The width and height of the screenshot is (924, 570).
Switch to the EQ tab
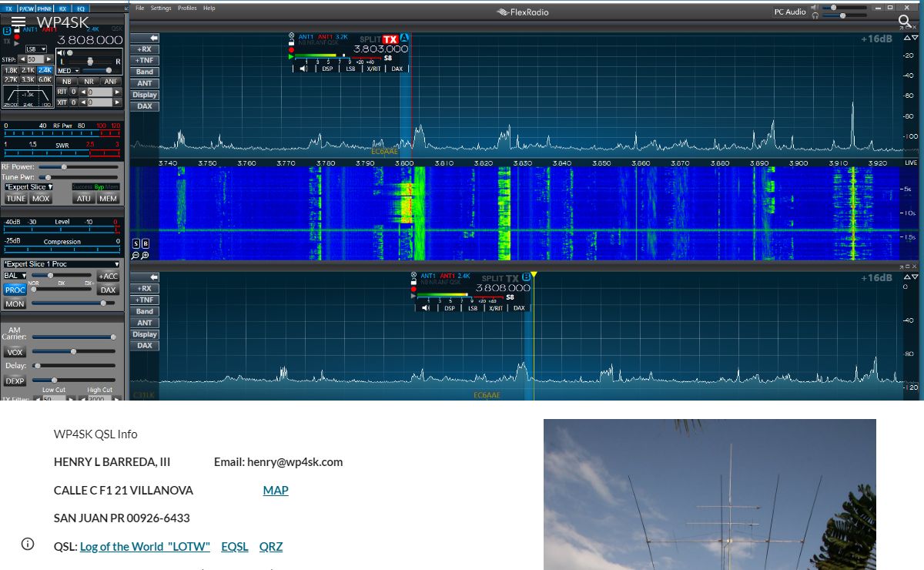(81, 8)
